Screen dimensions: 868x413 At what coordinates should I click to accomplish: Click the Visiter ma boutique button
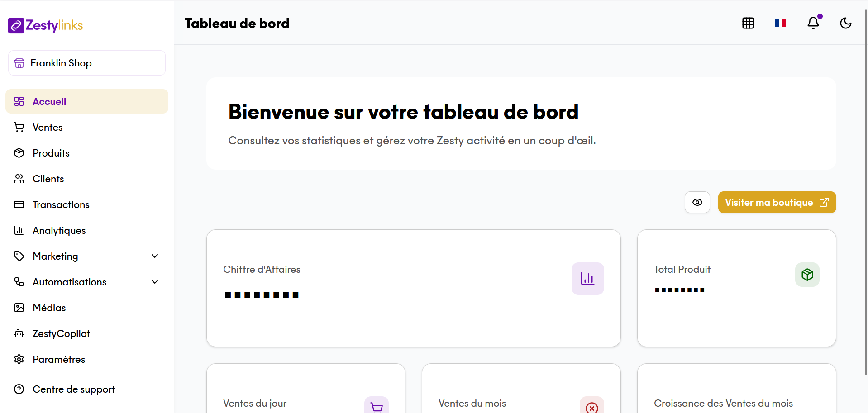[777, 202]
